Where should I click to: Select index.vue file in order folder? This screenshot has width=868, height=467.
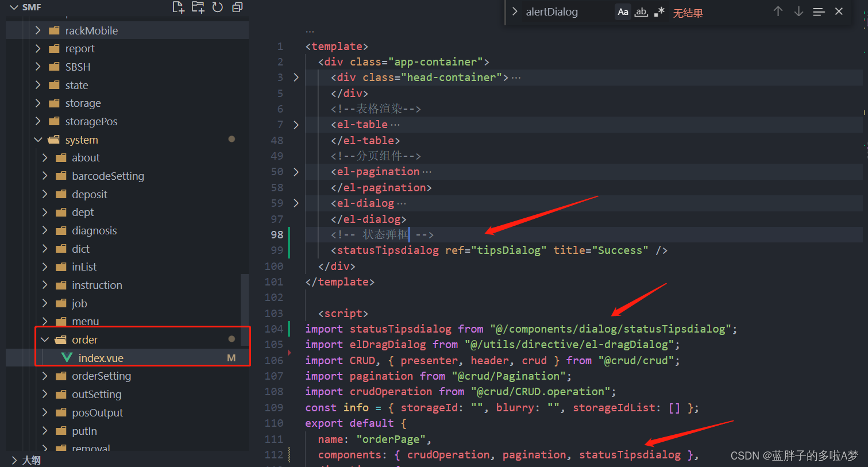point(127,358)
